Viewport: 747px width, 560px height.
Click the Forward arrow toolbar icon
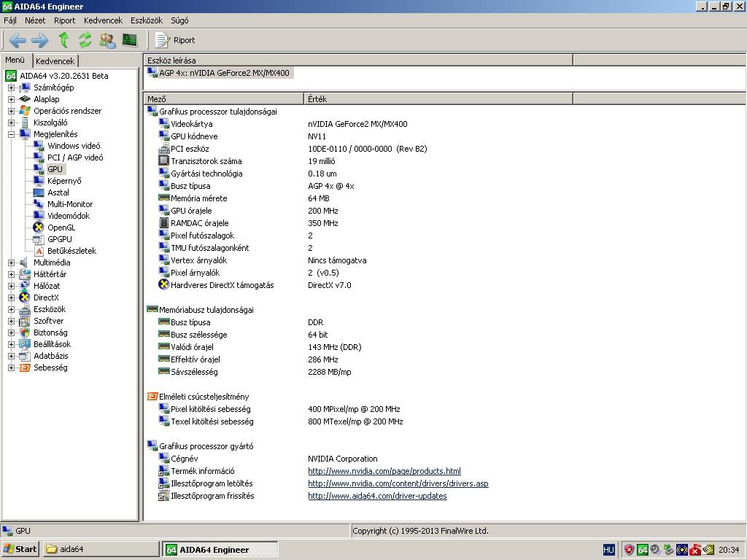(39, 40)
